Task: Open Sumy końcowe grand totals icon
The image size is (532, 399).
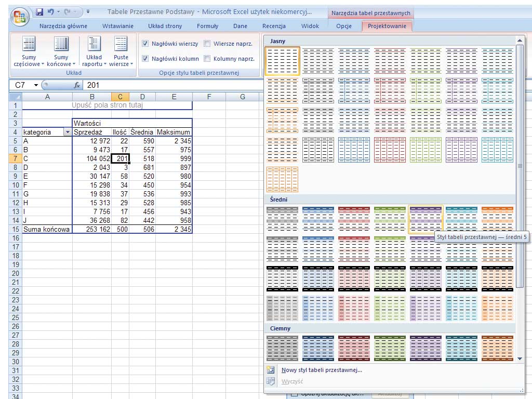Action: [x=61, y=45]
